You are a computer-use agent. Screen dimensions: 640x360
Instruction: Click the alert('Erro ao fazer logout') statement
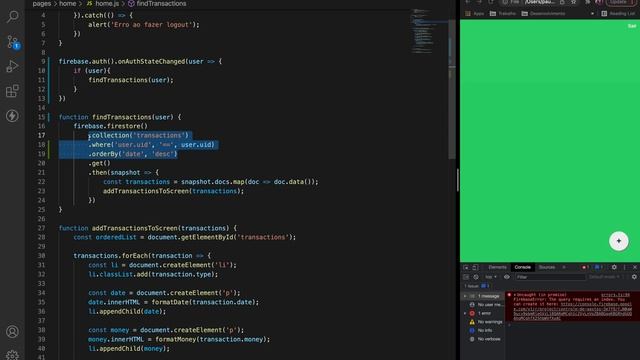click(144, 24)
